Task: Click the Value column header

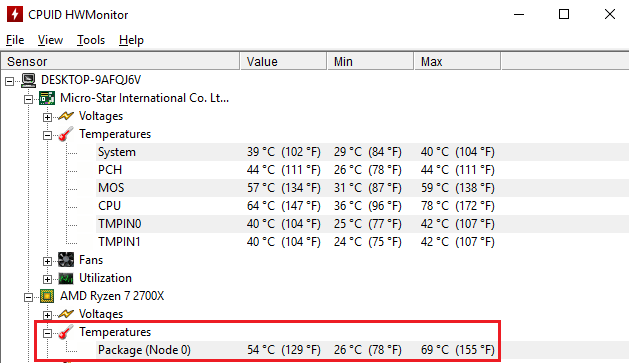Action: coord(283,61)
